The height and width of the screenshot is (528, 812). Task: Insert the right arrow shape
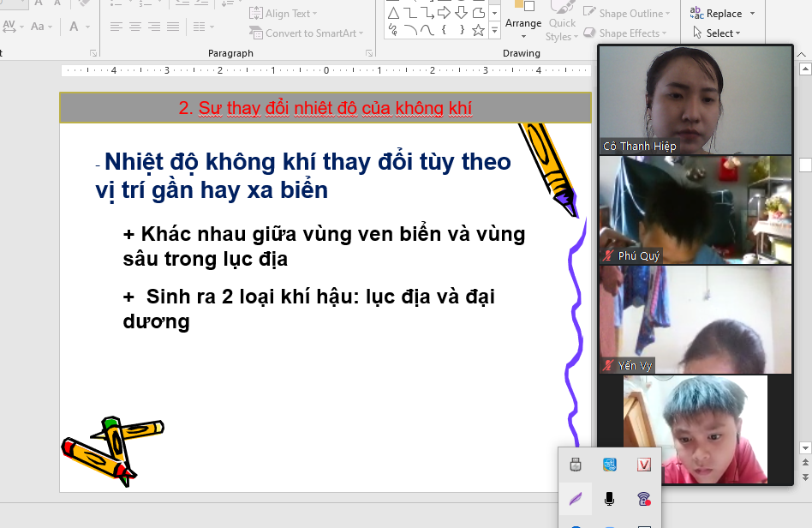(x=444, y=13)
